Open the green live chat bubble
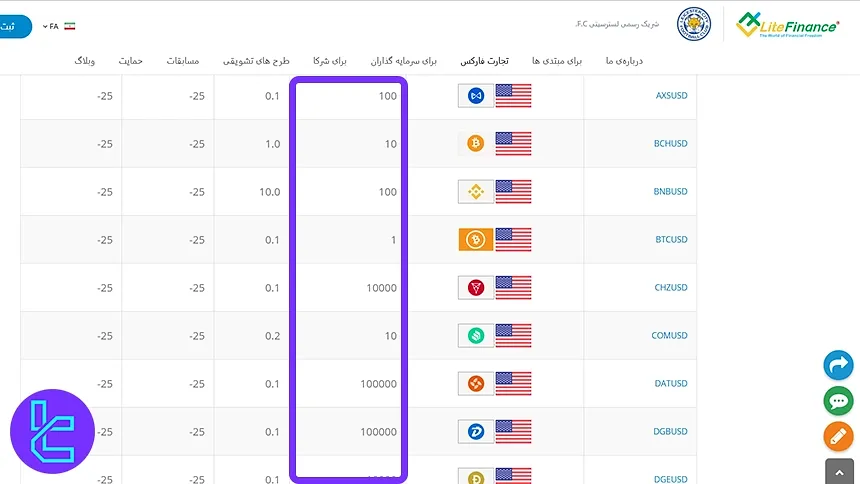Viewport: 860px width, 484px height. pyautogui.click(x=838, y=401)
